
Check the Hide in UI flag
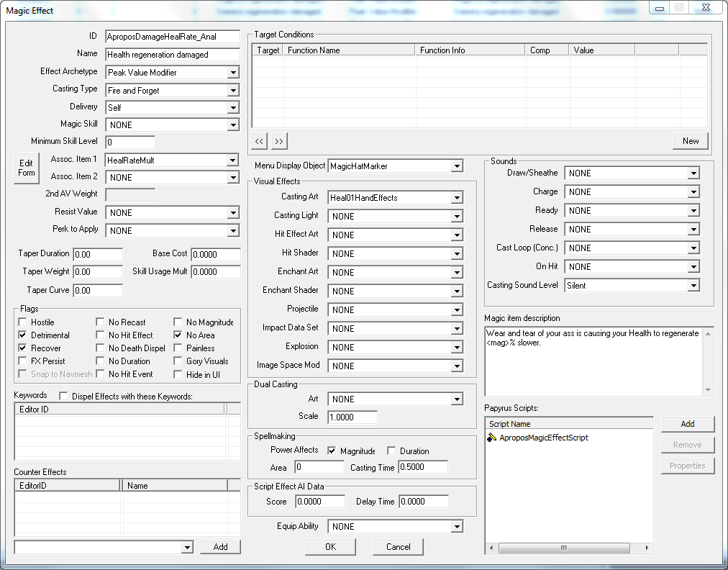(x=178, y=374)
